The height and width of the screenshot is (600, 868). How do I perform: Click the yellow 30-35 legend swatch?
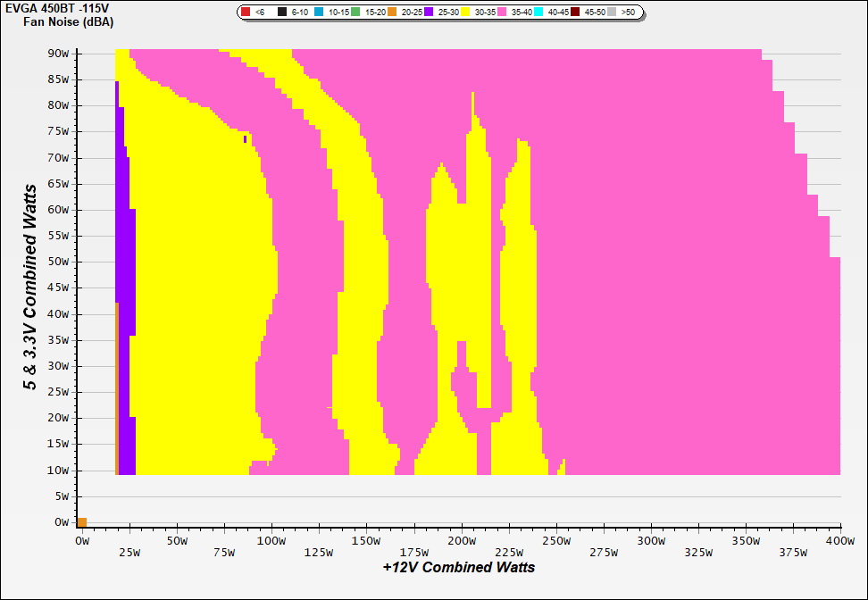pos(465,12)
